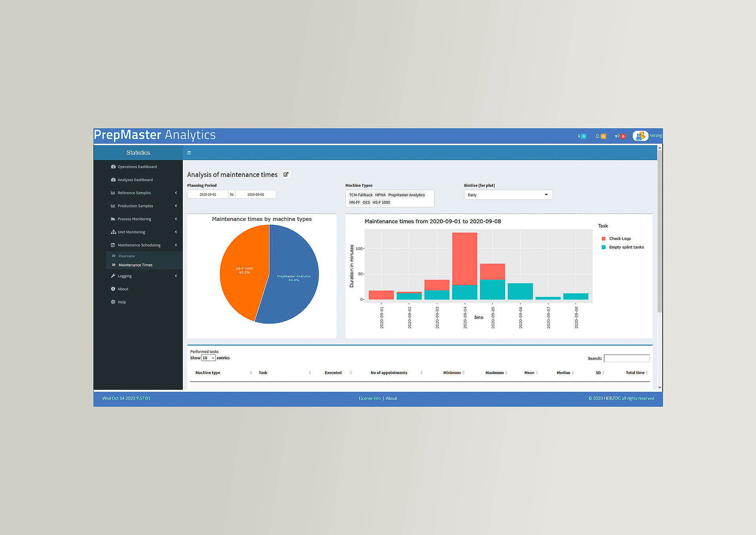Expand Process Monitoring submenu chevron
The width and height of the screenshot is (756, 535).
click(176, 219)
